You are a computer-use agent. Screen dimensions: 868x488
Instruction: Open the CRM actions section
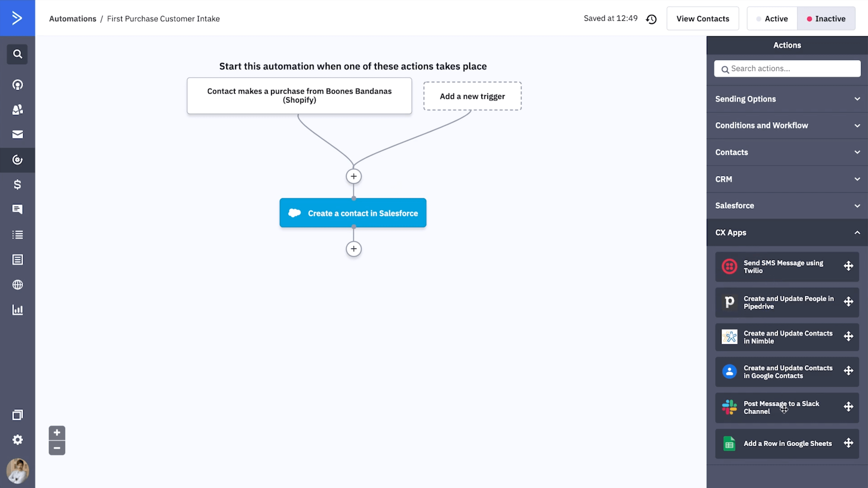(787, 179)
